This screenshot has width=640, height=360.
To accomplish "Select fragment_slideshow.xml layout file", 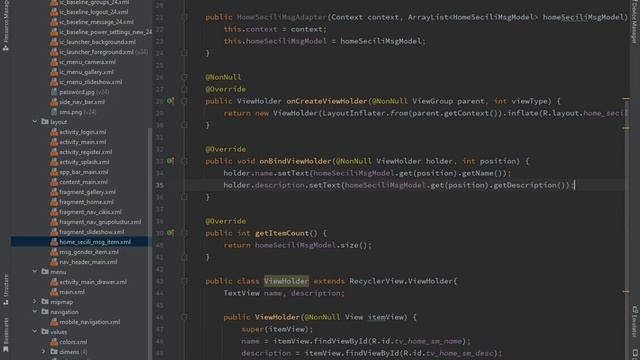I will [x=87, y=232].
